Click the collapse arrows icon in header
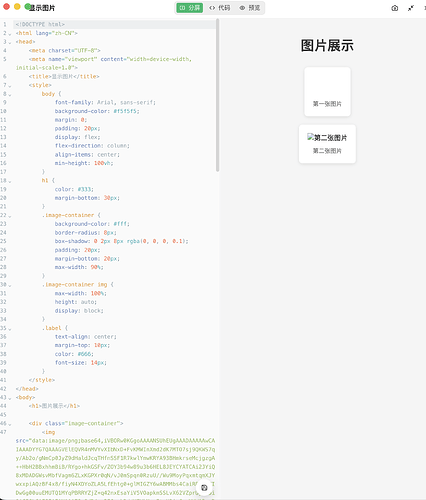The height and width of the screenshot is (500, 426). (x=411, y=8)
